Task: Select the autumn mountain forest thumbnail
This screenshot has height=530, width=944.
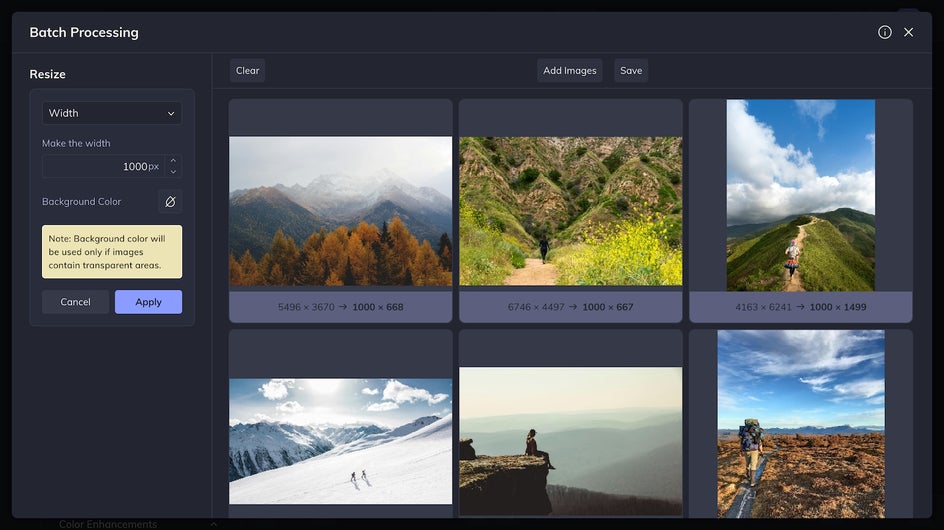Action: pos(341,211)
